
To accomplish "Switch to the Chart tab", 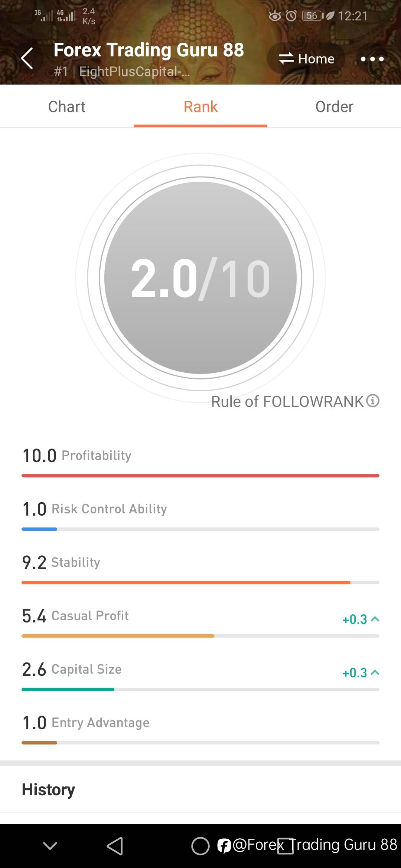I will point(67,107).
